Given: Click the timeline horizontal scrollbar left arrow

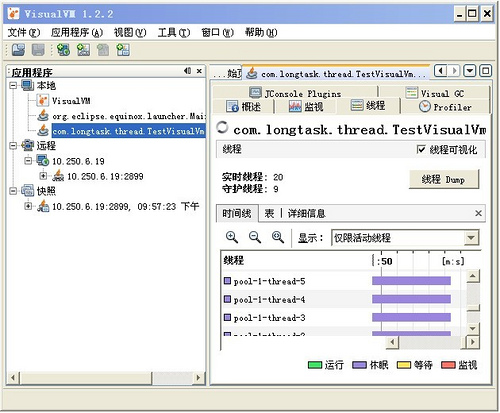Looking at the screenshot, I should point(392,342).
